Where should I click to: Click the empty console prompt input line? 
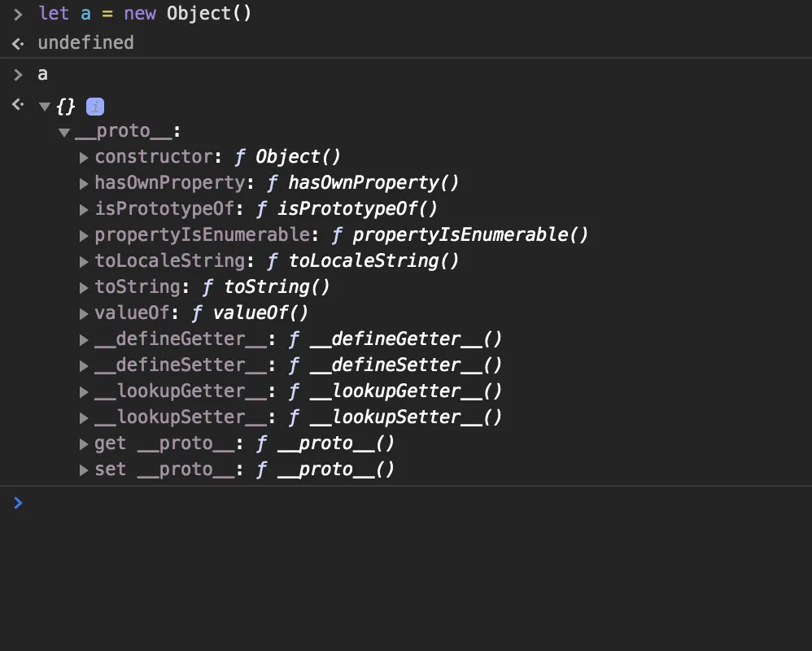click(x=407, y=503)
